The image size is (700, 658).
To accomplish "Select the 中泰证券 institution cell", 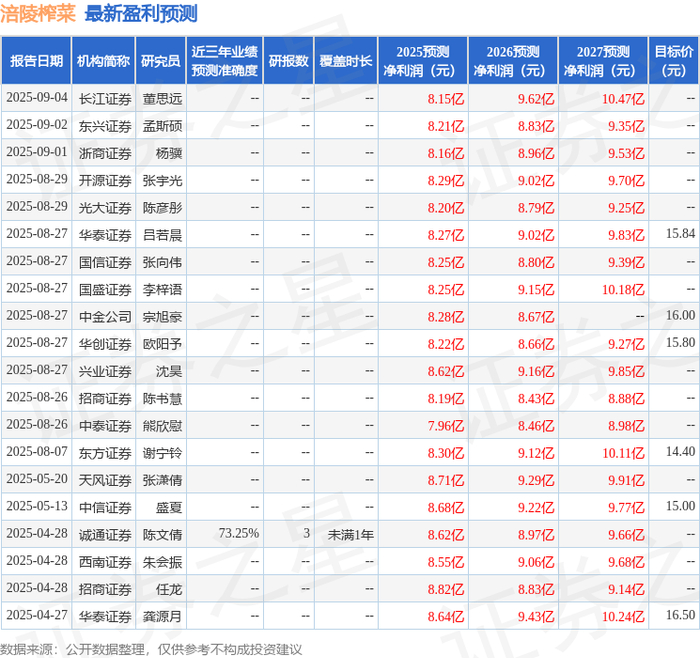I will pos(105,425).
